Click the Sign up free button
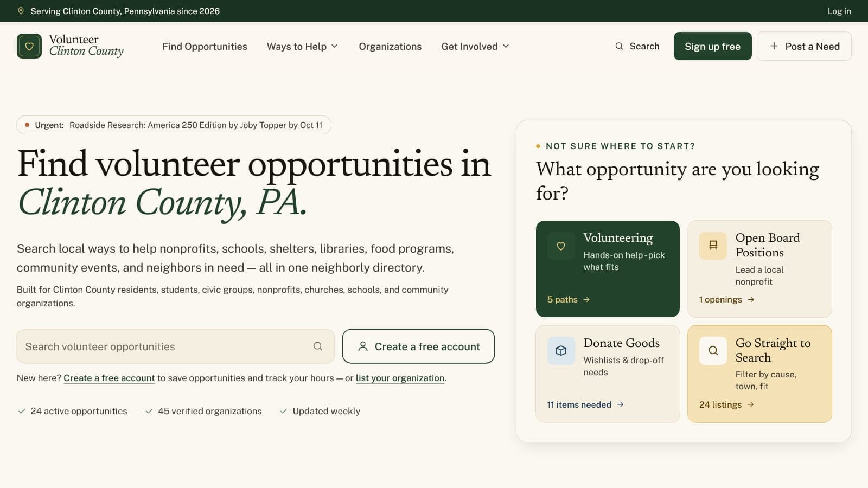The width and height of the screenshot is (868, 488). [x=712, y=46]
